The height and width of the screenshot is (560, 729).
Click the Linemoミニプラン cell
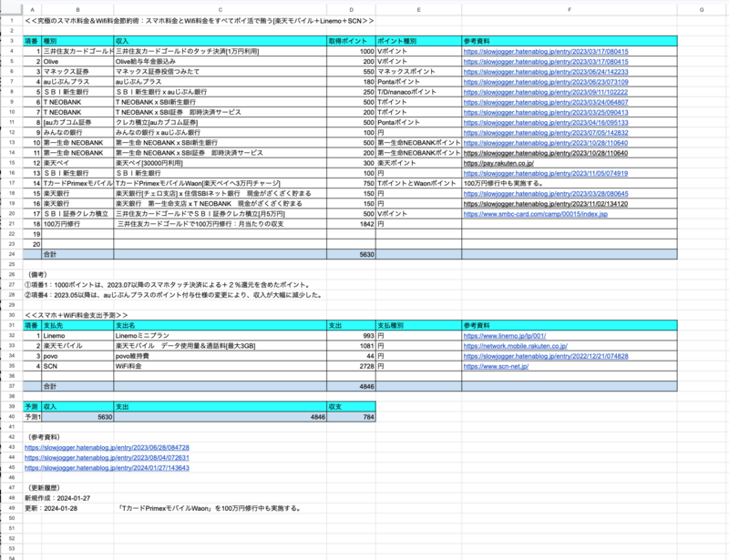click(x=221, y=335)
